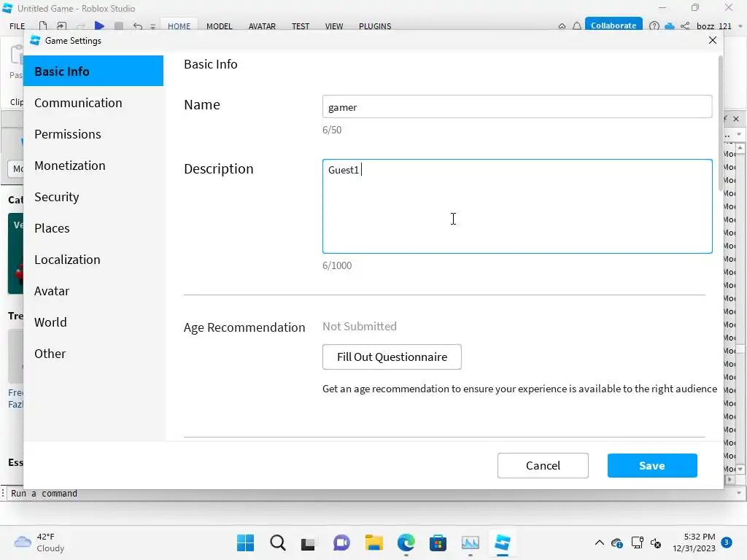Close the docked panel behind the dialog
This screenshot has height=560, width=747.
(x=736, y=119)
